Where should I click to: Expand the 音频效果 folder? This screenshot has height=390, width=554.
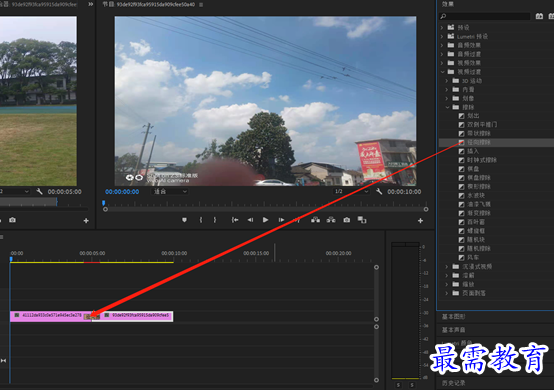coord(442,45)
